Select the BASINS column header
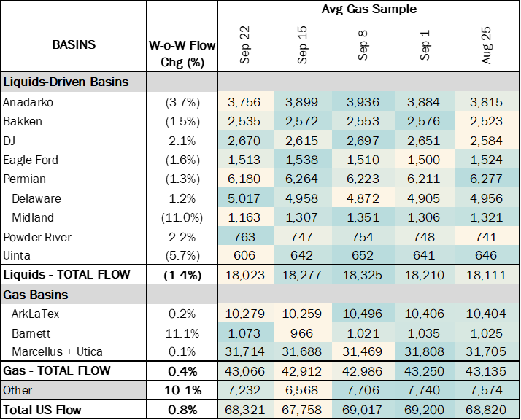 point(74,44)
